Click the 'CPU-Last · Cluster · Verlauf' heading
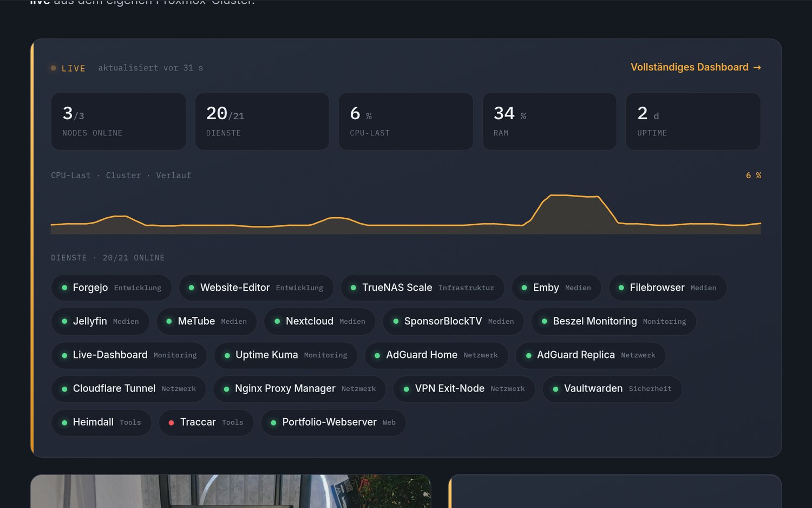 121,175
